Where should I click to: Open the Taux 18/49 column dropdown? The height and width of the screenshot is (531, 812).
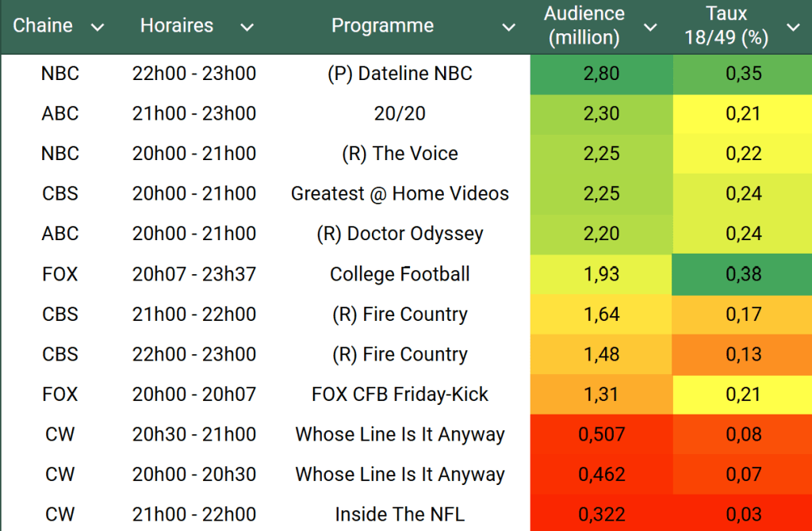[793, 28]
